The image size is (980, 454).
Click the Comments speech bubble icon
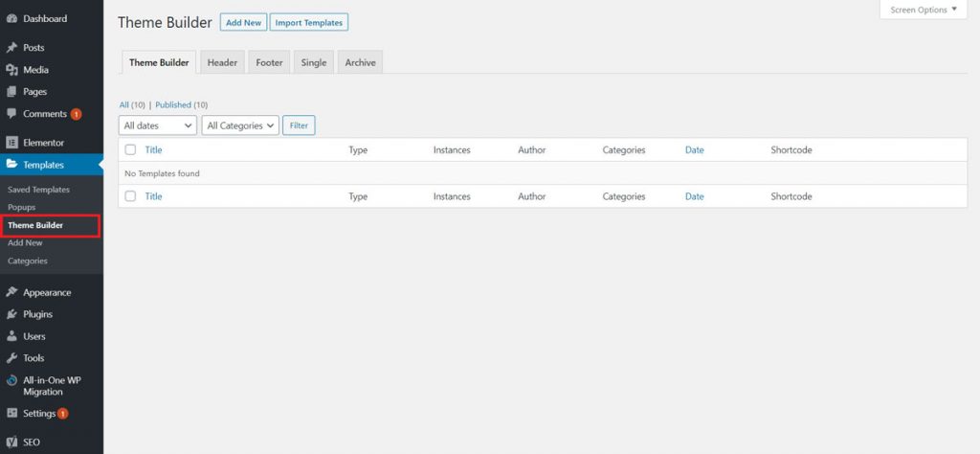point(11,114)
